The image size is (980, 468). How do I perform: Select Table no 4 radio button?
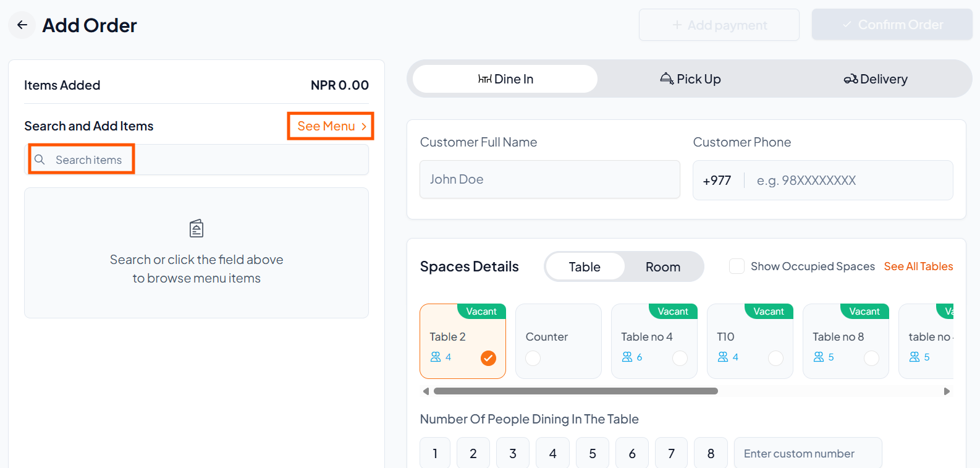point(680,359)
